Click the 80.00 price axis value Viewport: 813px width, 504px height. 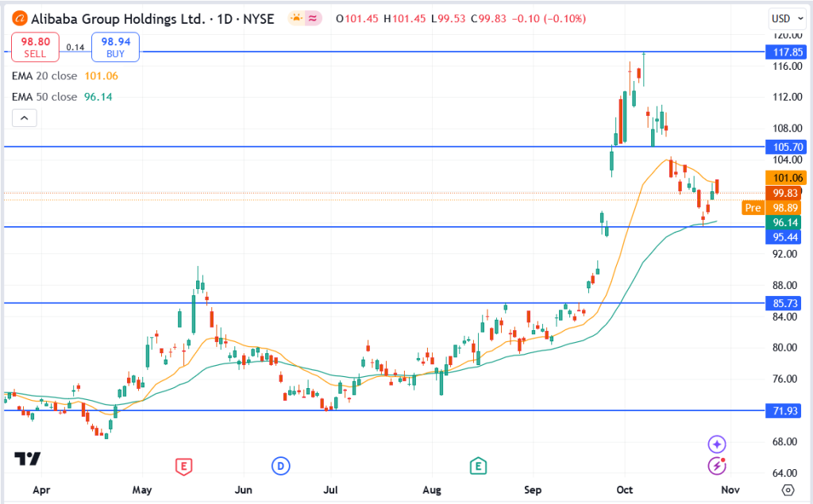tap(787, 348)
